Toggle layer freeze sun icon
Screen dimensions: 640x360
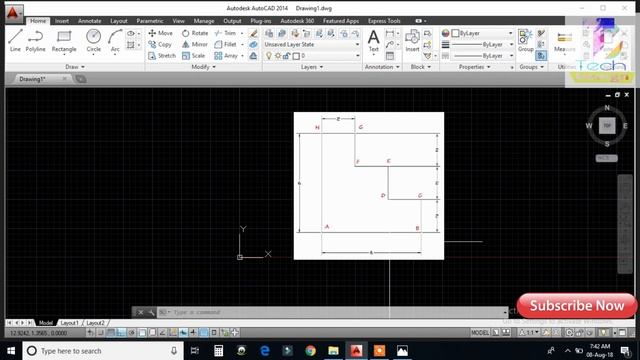tap(278, 56)
